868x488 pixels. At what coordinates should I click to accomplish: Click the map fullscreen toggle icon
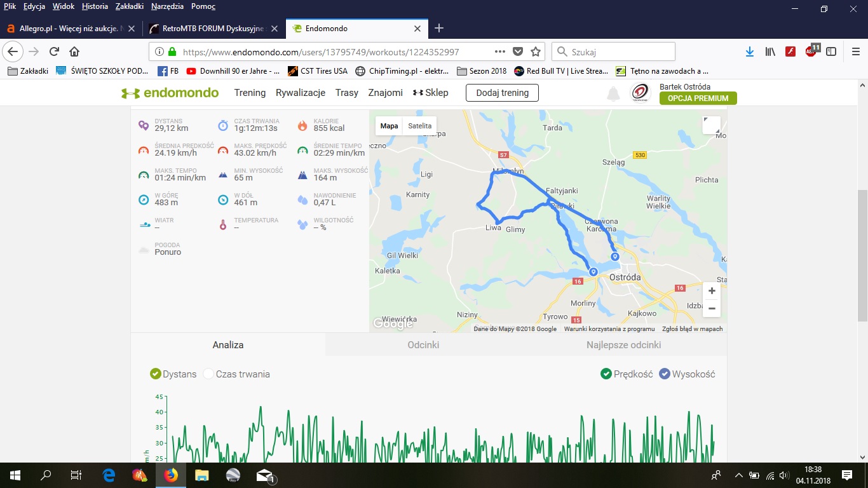711,125
